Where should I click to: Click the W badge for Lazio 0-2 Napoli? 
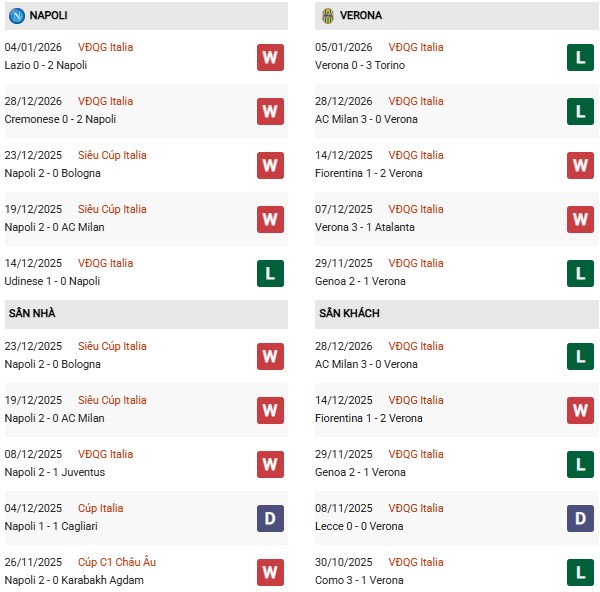(270, 57)
